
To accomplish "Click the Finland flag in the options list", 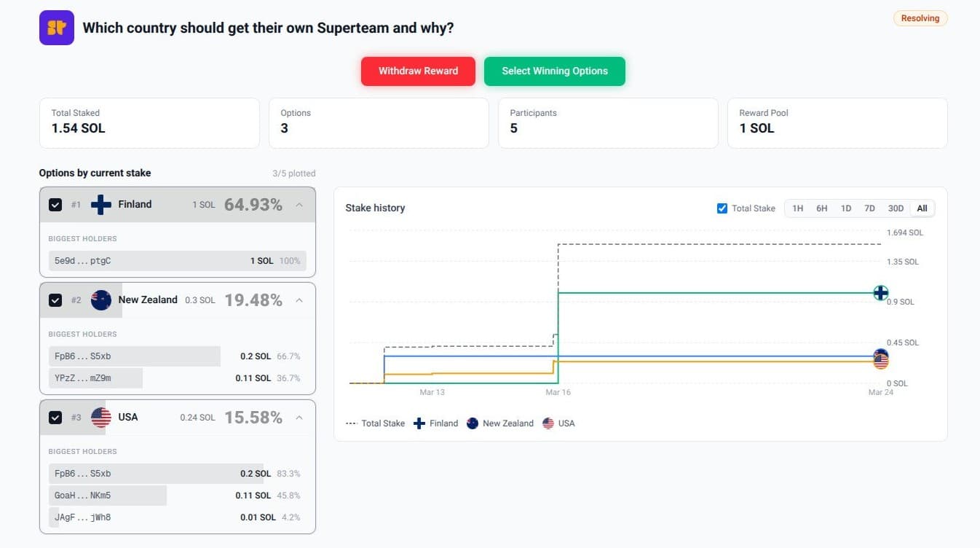I will tap(101, 205).
